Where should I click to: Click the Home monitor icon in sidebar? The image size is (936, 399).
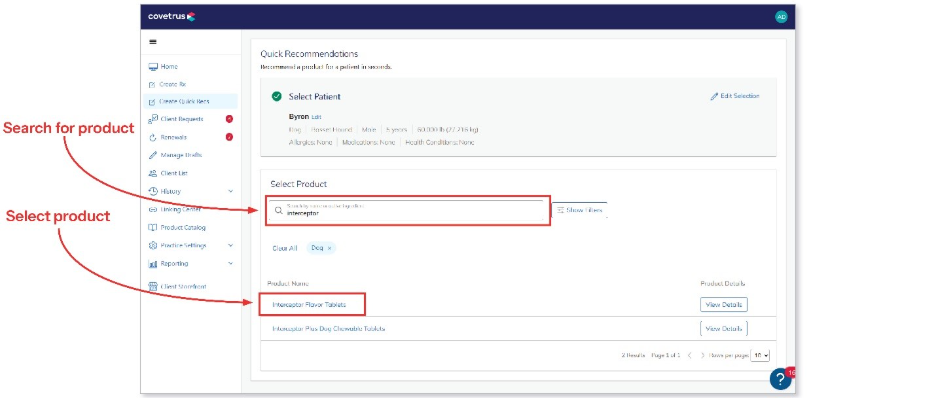pyautogui.click(x=153, y=67)
